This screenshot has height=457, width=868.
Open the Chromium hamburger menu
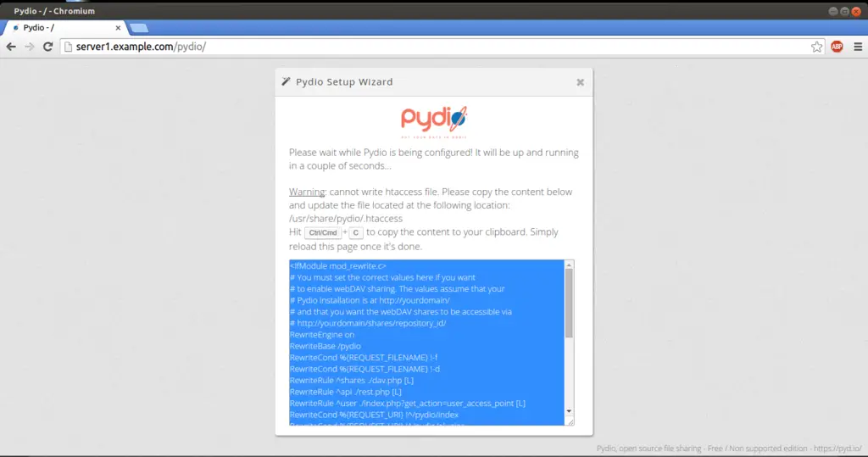(858, 47)
